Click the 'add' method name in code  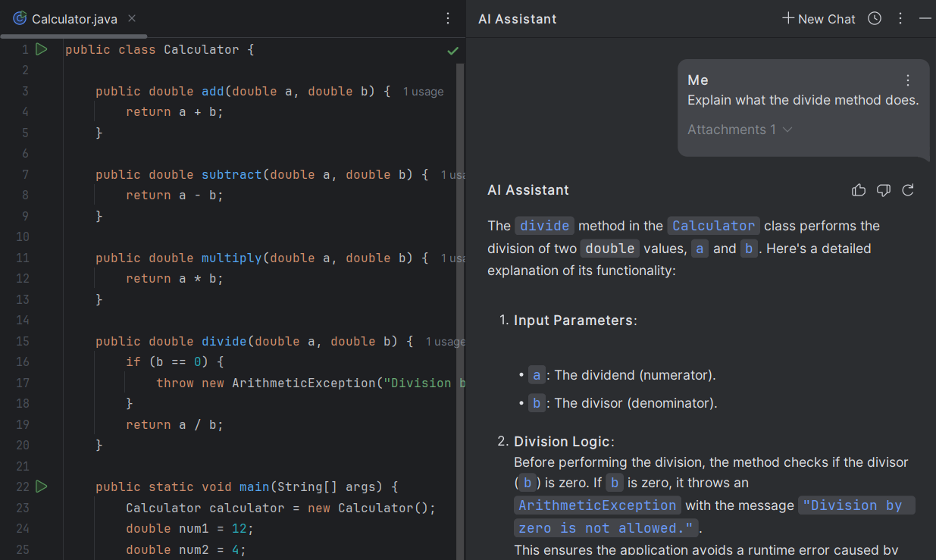[212, 91]
